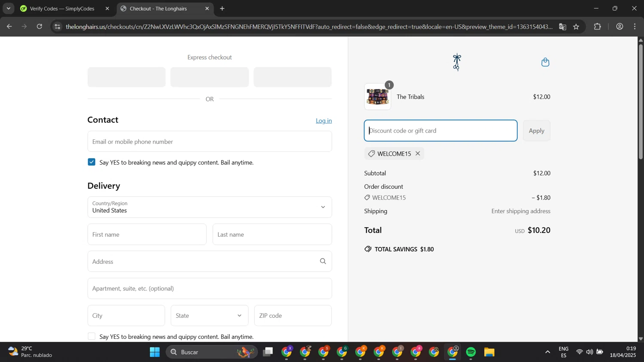Click the translate page icon

tap(562, 27)
